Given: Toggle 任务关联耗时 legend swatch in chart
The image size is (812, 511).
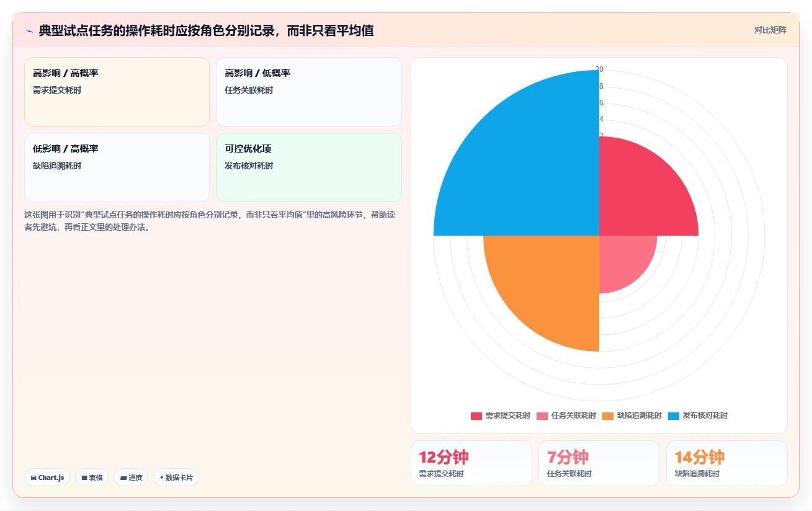Looking at the screenshot, I should (542, 415).
